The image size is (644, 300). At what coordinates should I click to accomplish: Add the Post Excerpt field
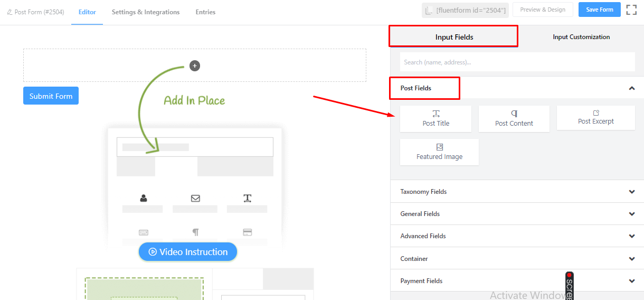[x=596, y=118]
